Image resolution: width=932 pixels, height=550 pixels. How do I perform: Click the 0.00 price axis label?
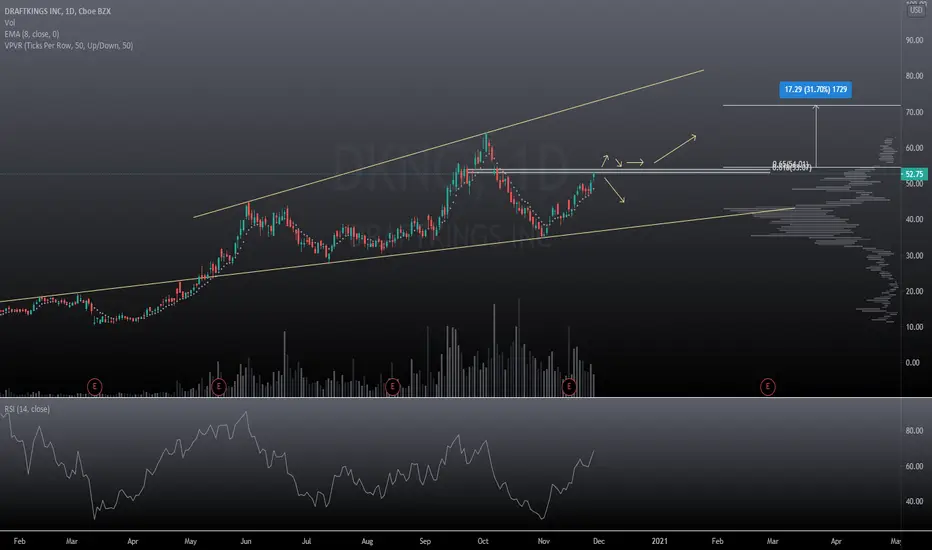[912, 363]
